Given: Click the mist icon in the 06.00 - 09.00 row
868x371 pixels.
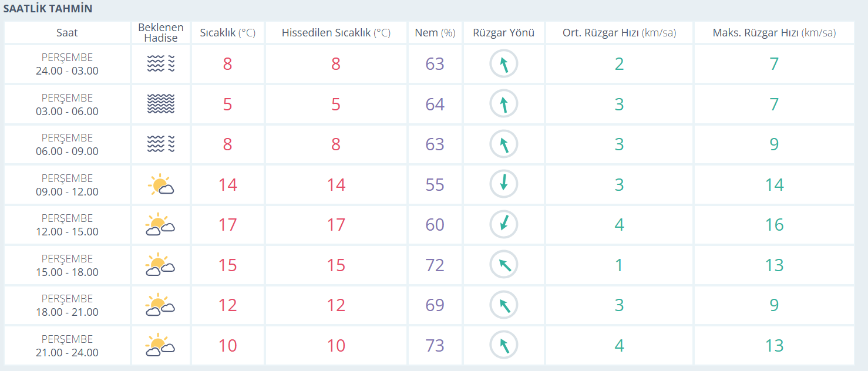Looking at the screenshot, I should 160,144.
